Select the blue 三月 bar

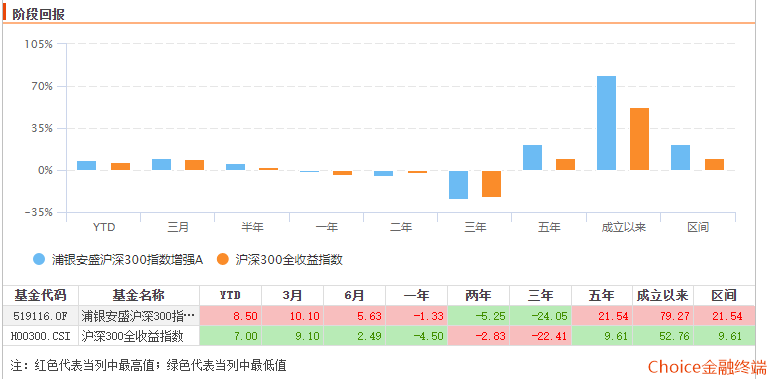[162, 164]
